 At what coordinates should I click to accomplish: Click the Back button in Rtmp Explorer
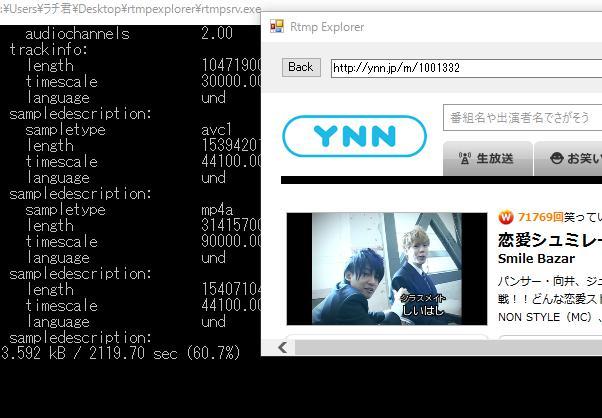click(x=300, y=67)
